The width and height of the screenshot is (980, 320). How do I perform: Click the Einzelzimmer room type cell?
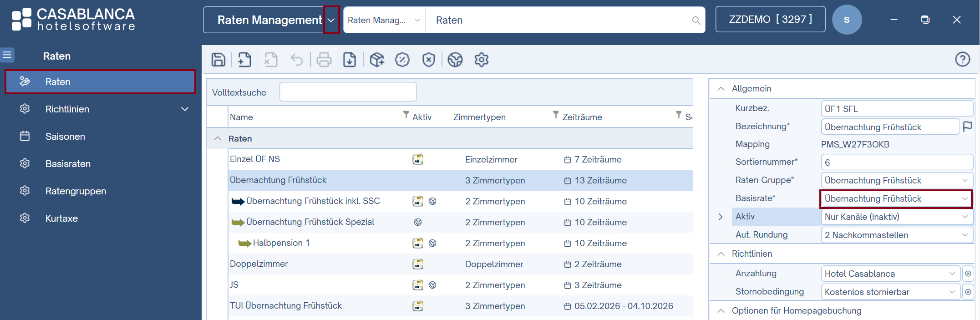point(491,159)
